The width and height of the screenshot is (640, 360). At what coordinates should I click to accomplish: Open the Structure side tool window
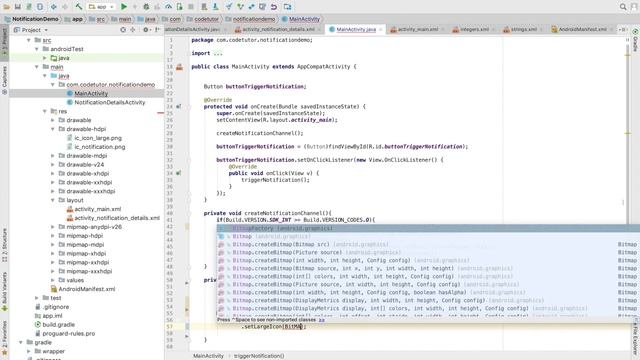pyautogui.click(x=4, y=246)
